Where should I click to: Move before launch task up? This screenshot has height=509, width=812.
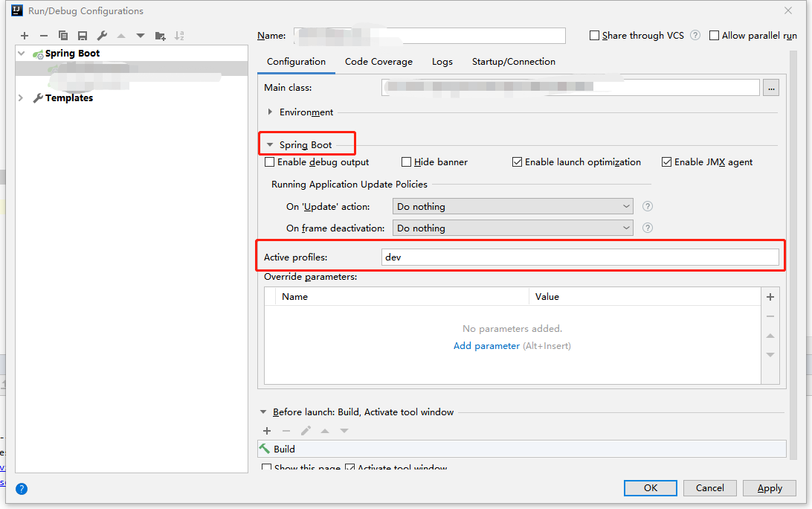(325, 431)
